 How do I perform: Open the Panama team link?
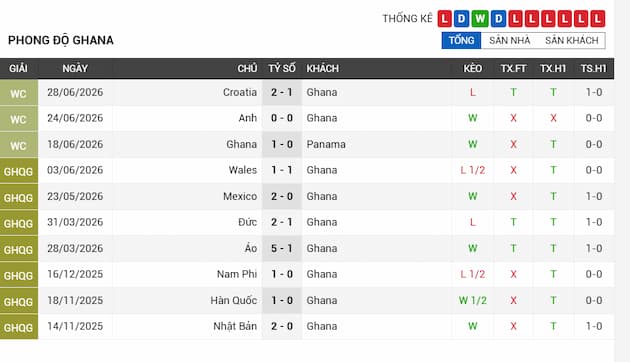pyautogui.click(x=326, y=144)
